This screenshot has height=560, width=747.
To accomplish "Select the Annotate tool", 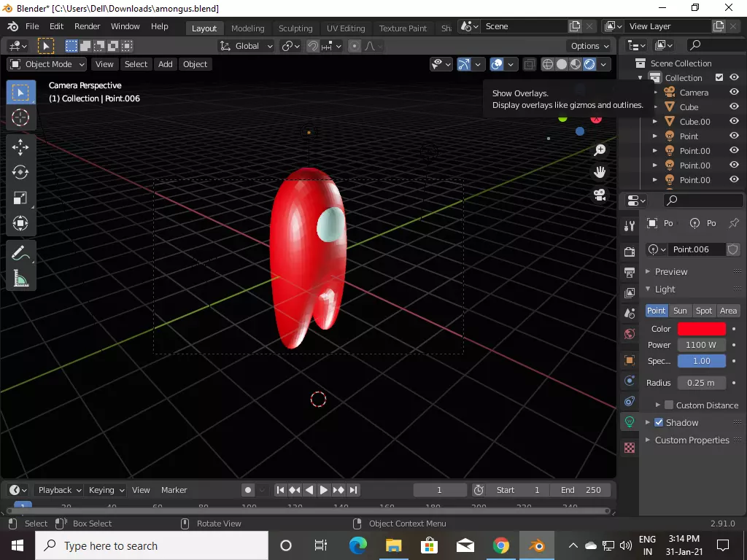I will coord(20,253).
